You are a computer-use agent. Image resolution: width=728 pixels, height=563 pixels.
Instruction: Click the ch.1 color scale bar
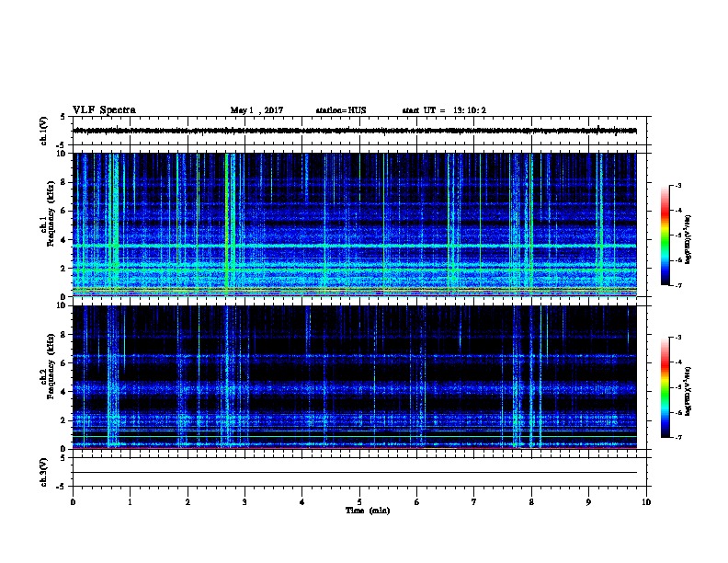click(665, 236)
